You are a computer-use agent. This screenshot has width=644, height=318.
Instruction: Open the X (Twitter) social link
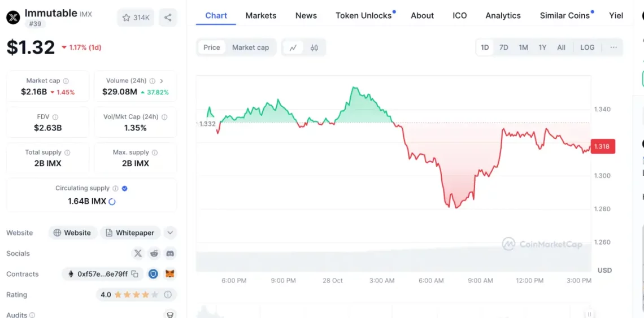coord(138,254)
